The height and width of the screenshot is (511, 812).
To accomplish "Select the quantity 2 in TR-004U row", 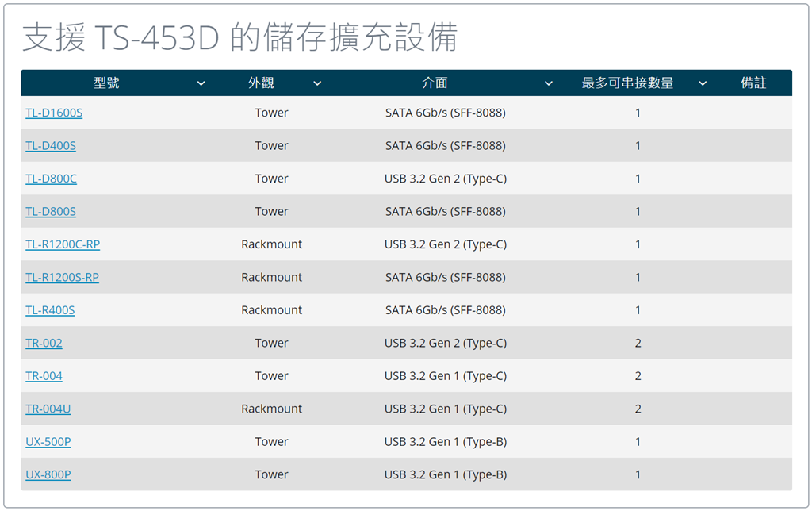I will (638, 409).
